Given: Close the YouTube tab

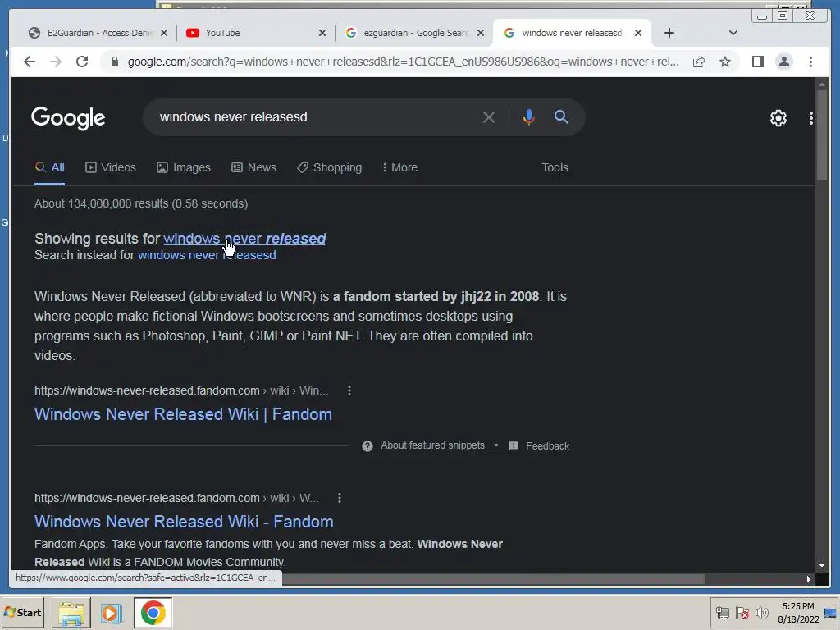Looking at the screenshot, I should click(322, 33).
